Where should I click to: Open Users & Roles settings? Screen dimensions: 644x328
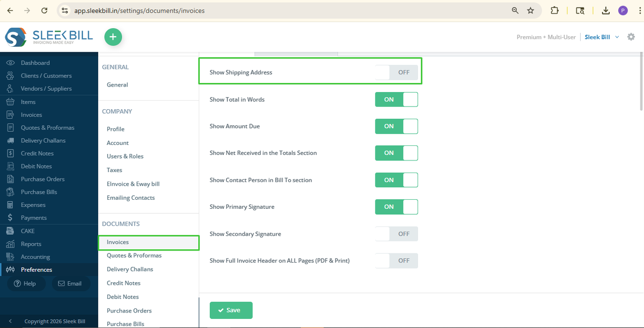(125, 156)
